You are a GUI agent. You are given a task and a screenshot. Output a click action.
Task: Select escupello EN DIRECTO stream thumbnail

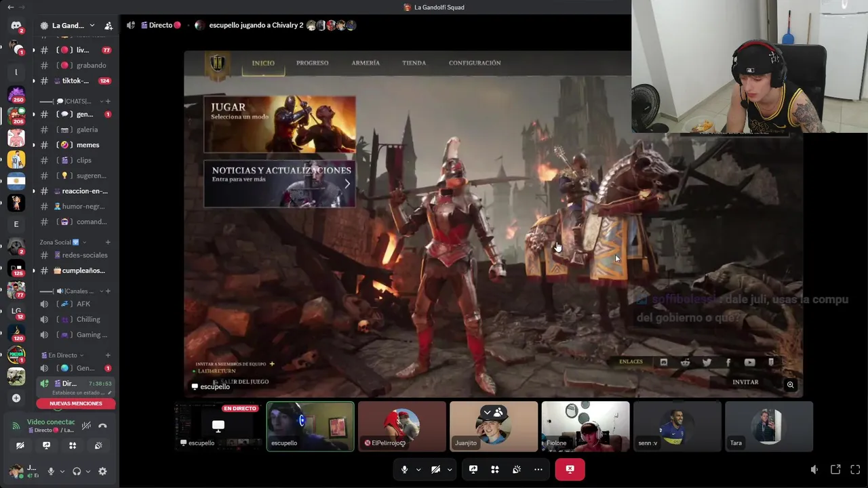coord(218,426)
